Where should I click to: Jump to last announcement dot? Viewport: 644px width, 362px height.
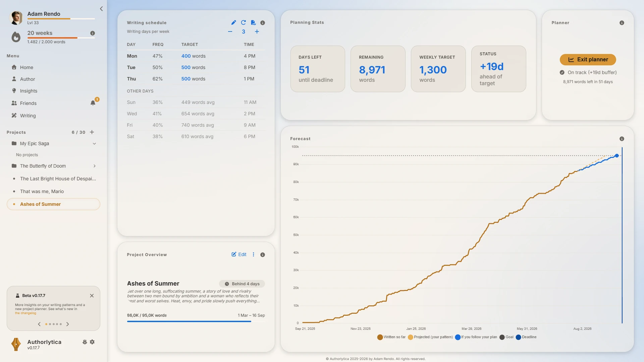(x=61, y=324)
